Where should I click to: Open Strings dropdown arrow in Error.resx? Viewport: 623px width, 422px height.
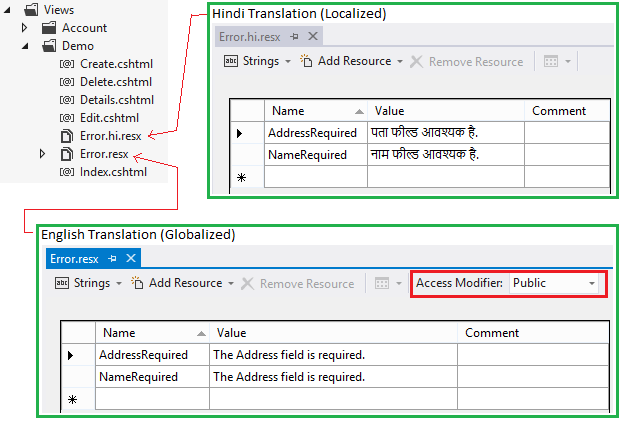[119, 284]
